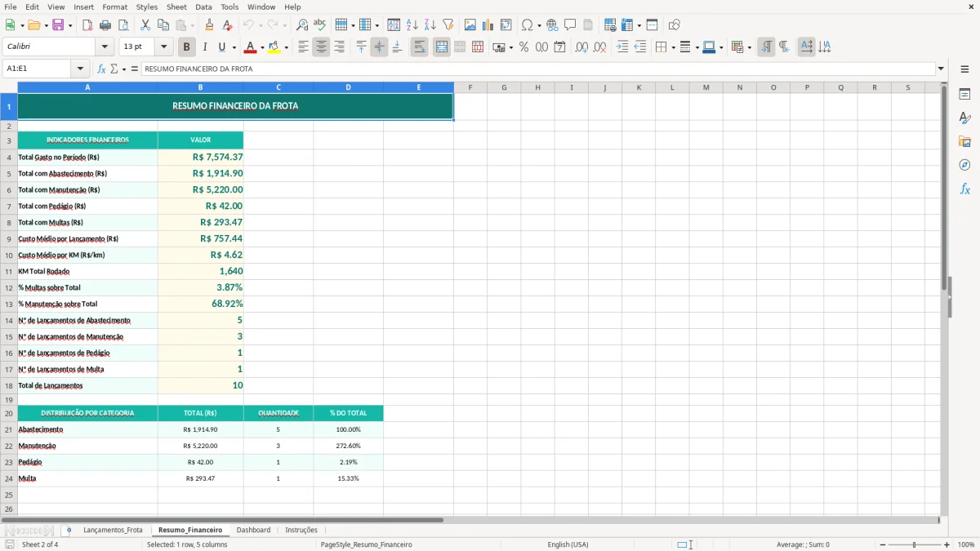
Task: Click Clone Formatting paintbrush icon
Action: pyautogui.click(x=210, y=25)
